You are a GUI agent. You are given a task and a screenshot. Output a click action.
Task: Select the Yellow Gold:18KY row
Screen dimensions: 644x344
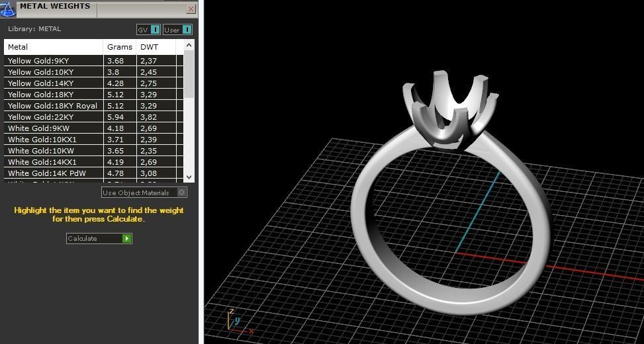tap(93, 95)
